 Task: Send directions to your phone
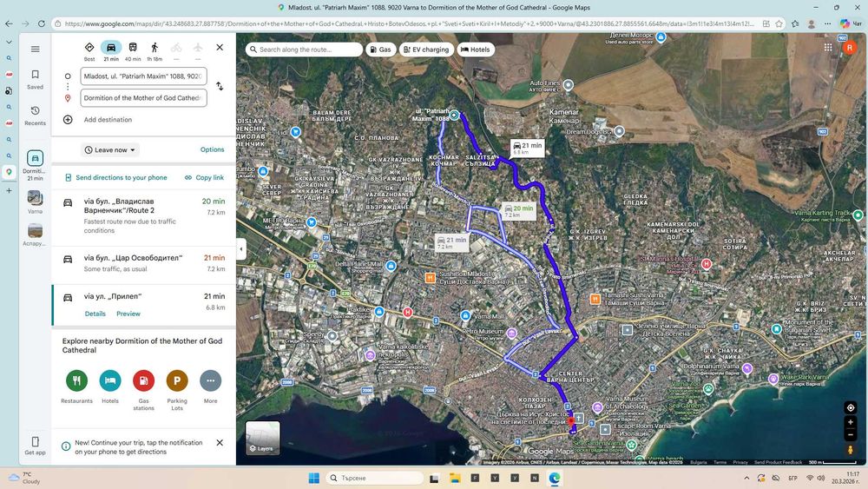point(115,178)
